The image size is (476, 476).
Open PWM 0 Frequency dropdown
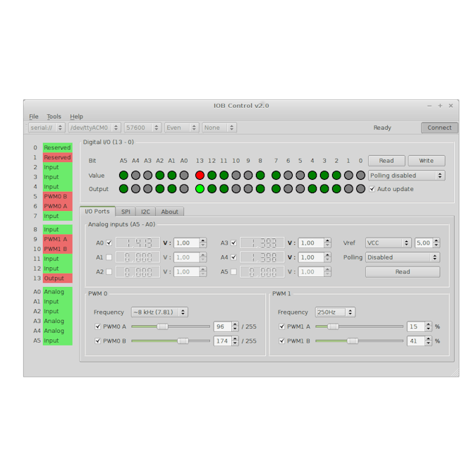point(159,312)
